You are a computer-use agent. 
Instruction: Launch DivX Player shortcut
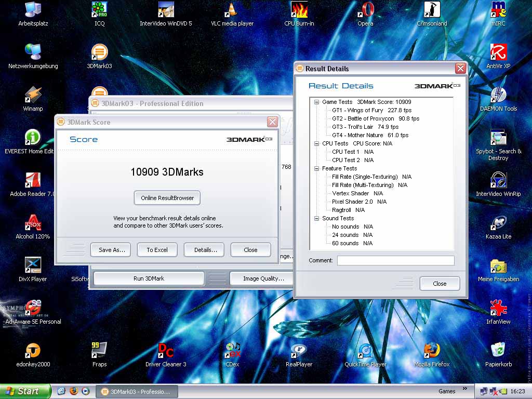pos(33,270)
